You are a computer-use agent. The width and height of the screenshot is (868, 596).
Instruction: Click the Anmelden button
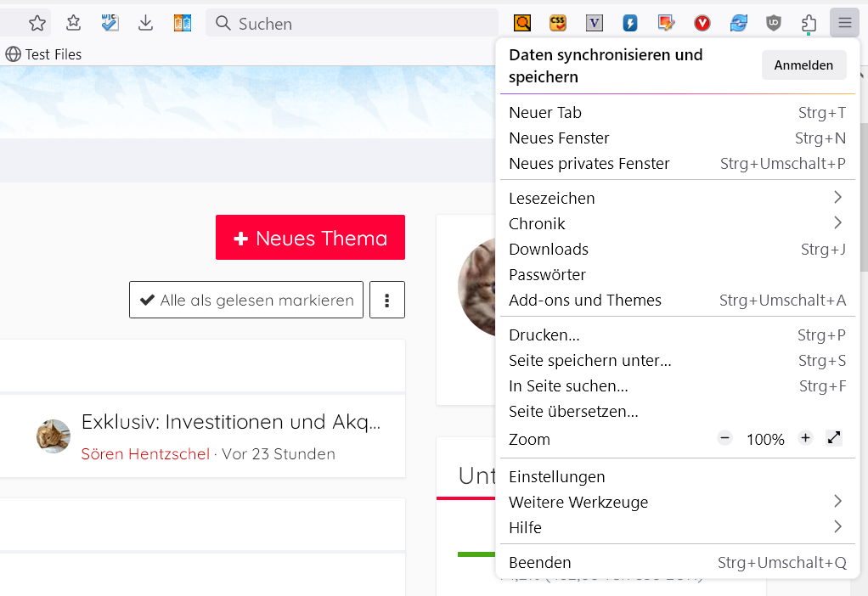(x=803, y=65)
